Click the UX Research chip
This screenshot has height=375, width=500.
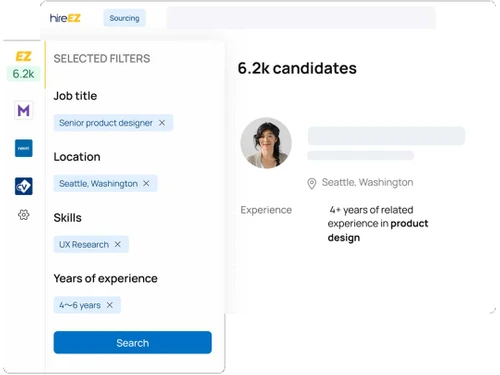click(x=91, y=244)
